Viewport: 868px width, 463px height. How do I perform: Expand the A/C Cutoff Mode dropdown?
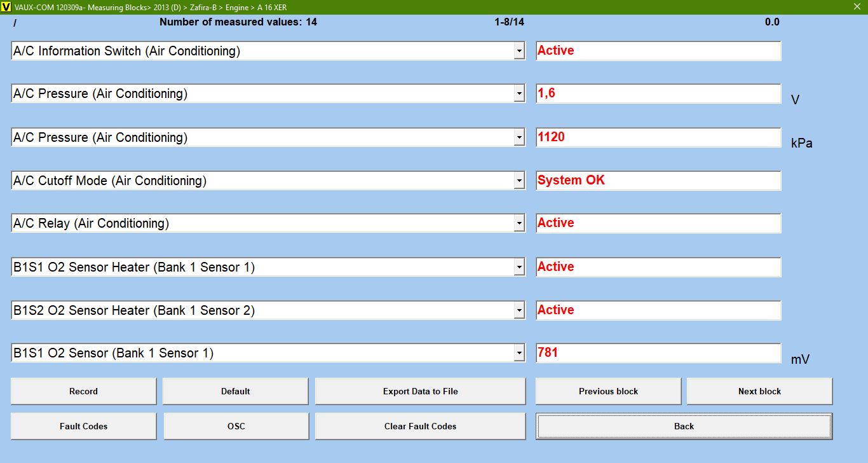pyautogui.click(x=519, y=181)
